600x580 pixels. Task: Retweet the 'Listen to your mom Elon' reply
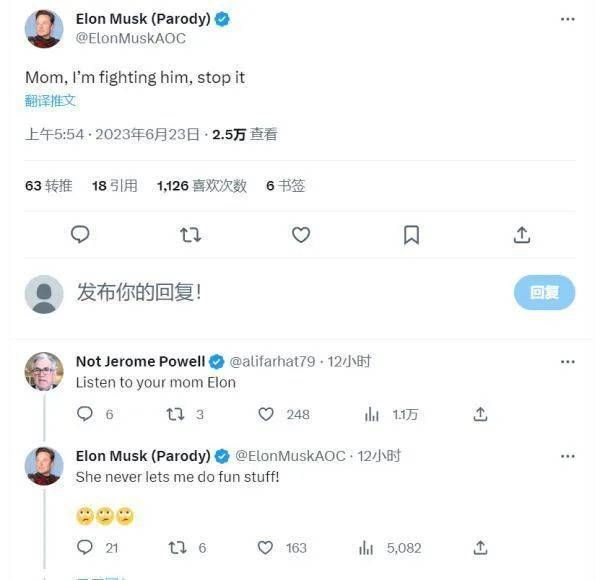click(x=175, y=414)
